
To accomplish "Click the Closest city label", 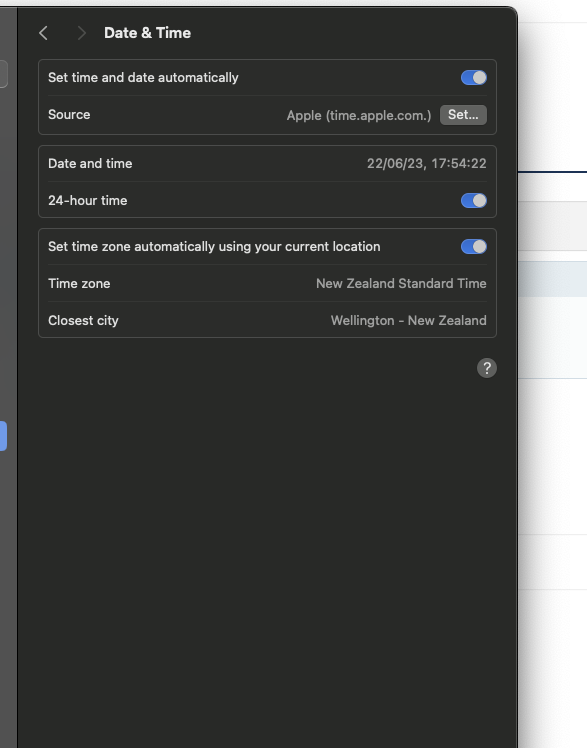I will (x=83, y=321).
